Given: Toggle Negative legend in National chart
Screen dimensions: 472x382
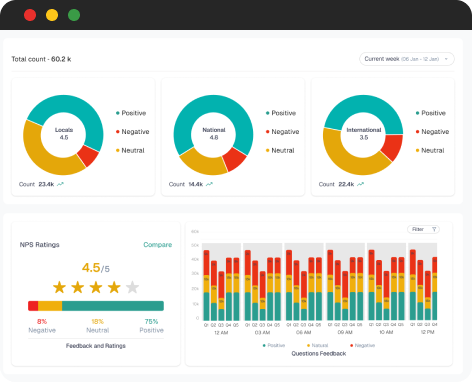Looking at the screenshot, I should click(282, 132).
